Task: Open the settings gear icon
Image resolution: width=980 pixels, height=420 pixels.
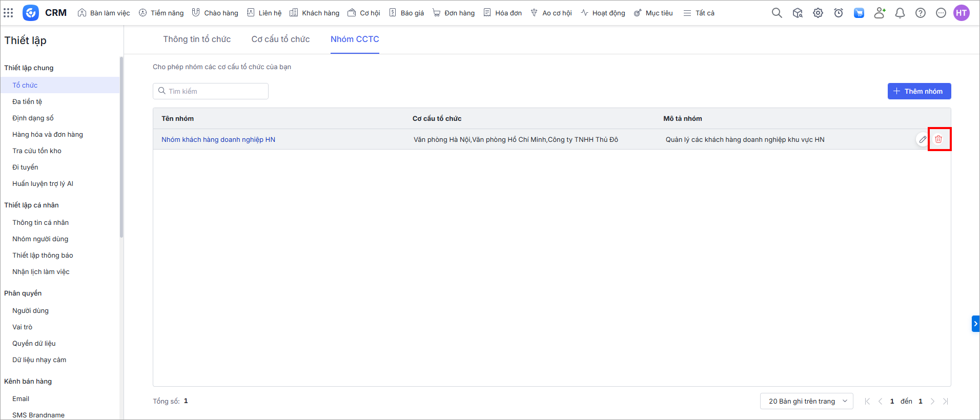Action: [x=818, y=13]
